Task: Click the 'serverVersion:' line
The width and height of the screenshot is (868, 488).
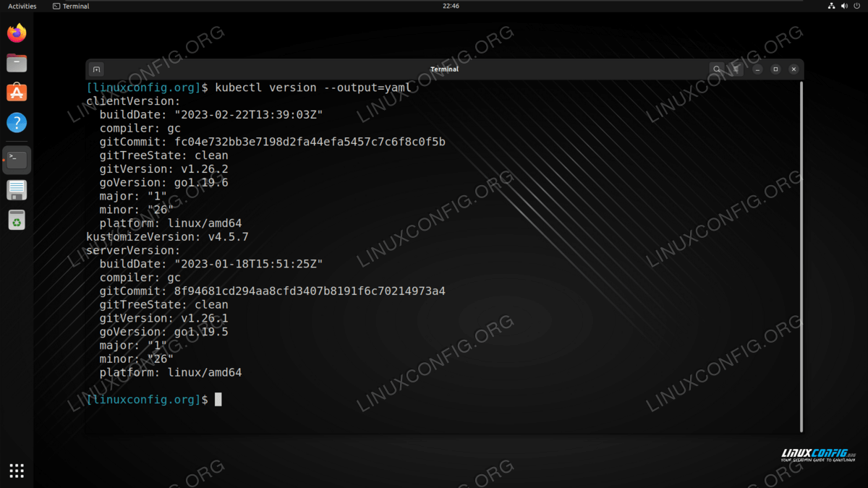Action: pos(133,250)
